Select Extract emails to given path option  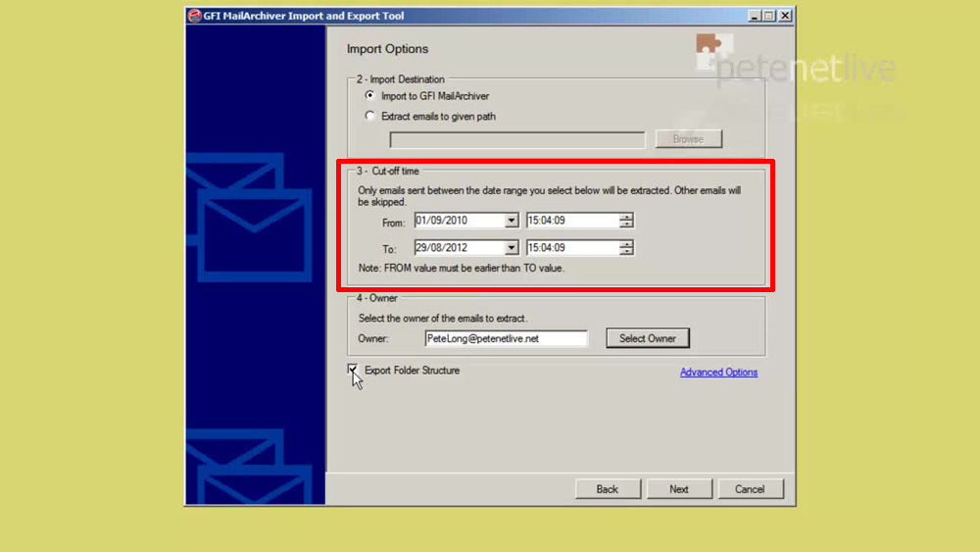370,116
